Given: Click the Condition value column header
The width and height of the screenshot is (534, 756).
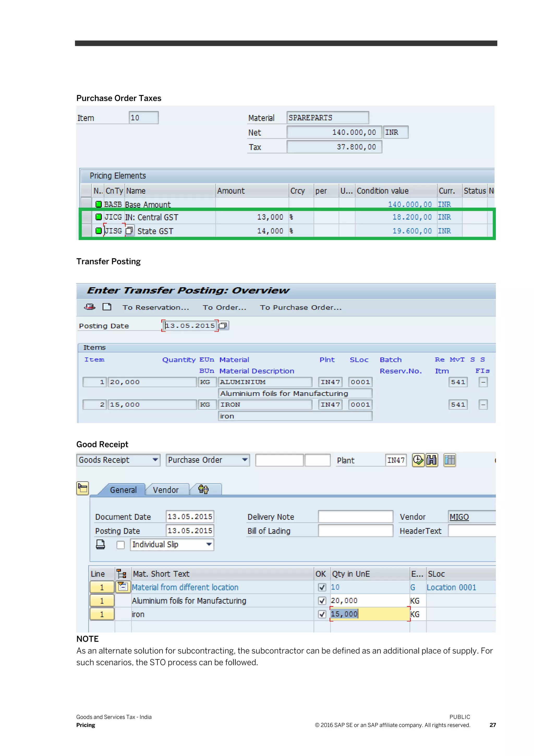Looking at the screenshot, I should click(396, 191).
